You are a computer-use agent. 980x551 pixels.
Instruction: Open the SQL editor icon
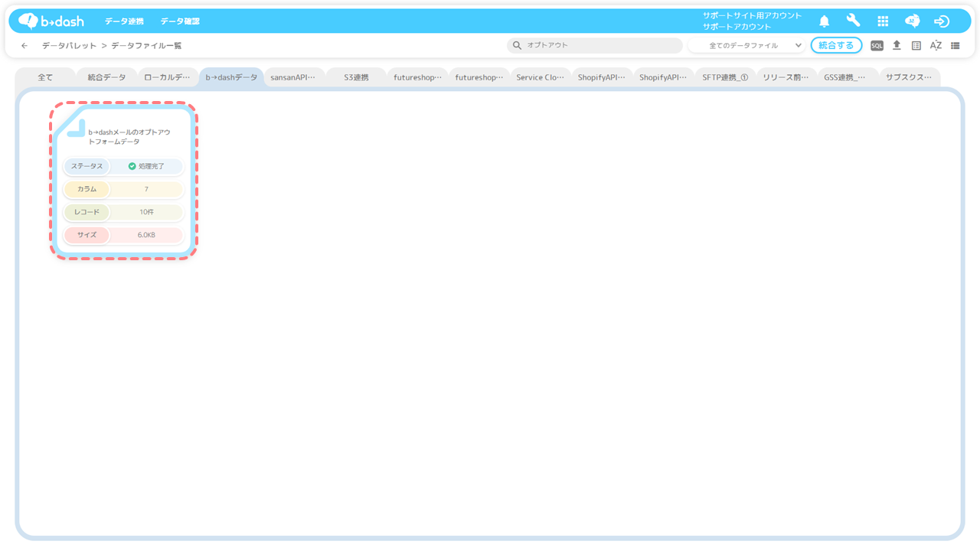click(877, 46)
